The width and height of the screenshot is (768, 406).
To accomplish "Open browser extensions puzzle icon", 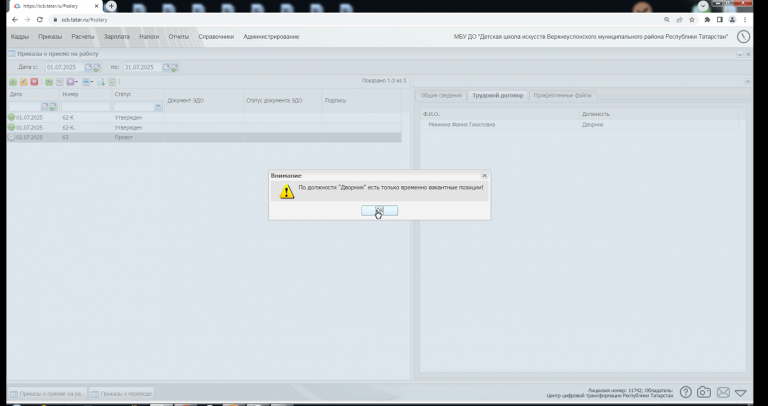I will [707, 20].
